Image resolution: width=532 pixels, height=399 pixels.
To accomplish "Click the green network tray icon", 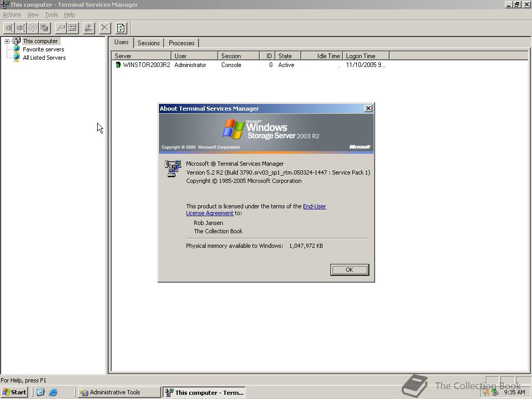I will tap(495, 392).
